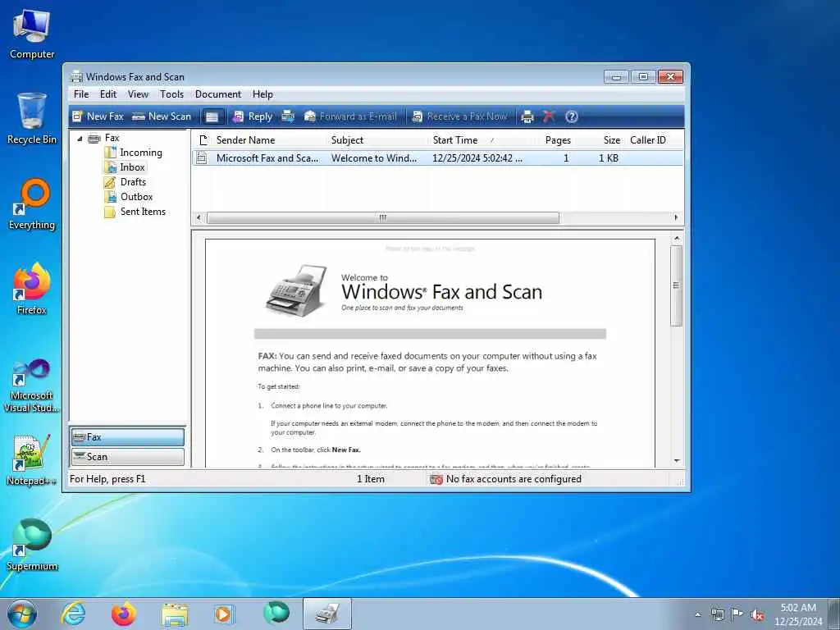Click the preview pane scroll up arrow
This screenshot has height=630, width=840.
(677, 238)
